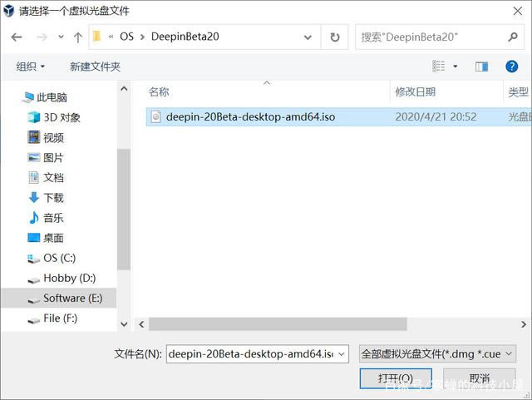
Task: Sort by the 名称 column header
Action: tap(159, 91)
